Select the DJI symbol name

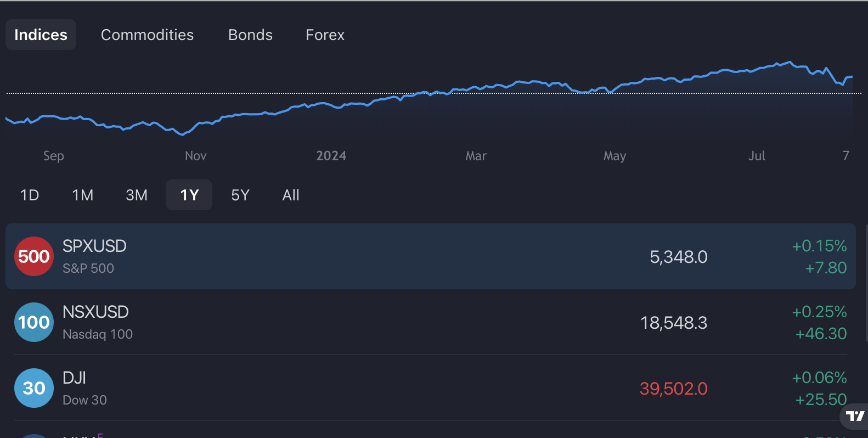[x=74, y=378]
